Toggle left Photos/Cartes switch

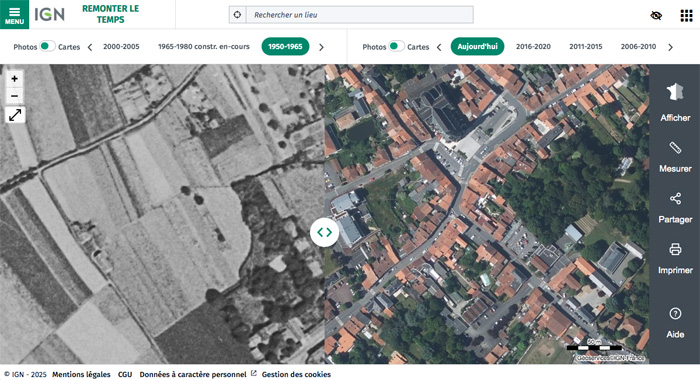(x=47, y=46)
